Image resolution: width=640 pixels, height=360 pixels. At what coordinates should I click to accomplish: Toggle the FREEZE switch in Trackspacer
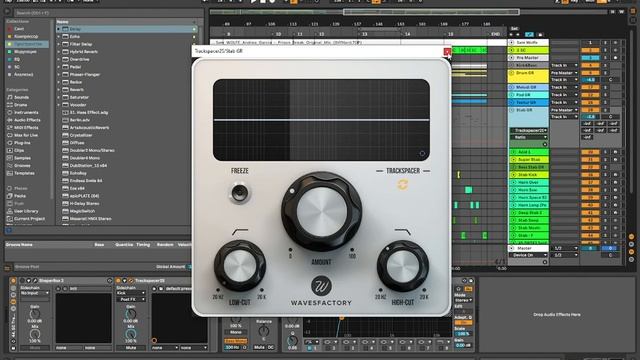(240, 193)
